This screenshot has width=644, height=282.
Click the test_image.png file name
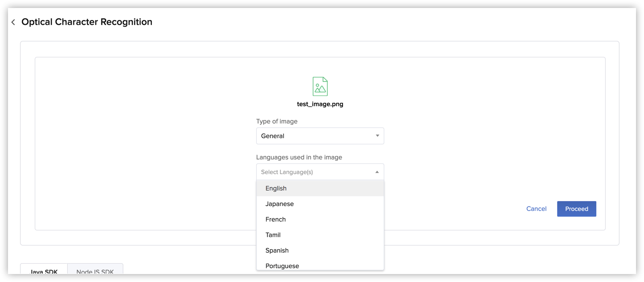tap(320, 103)
